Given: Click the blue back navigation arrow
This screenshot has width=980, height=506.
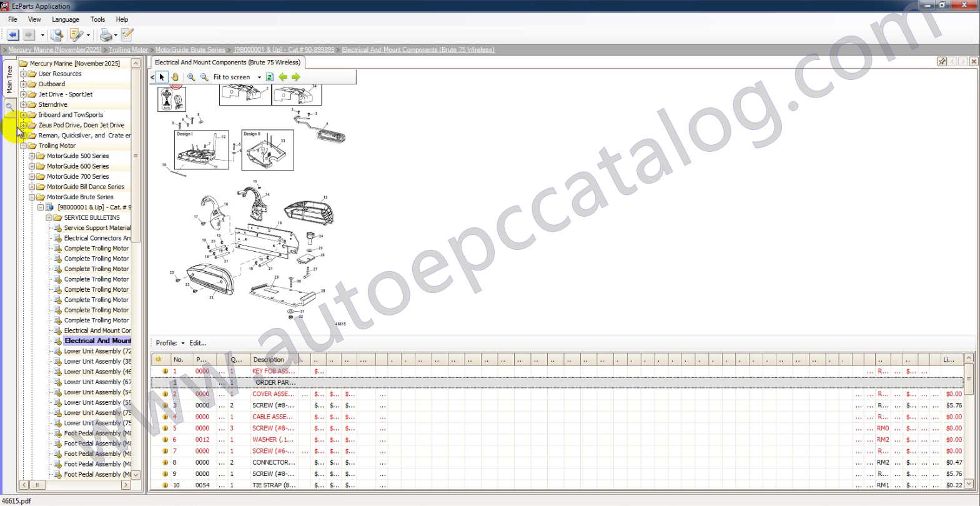Looking at the screenshot, I should point(13,35).
